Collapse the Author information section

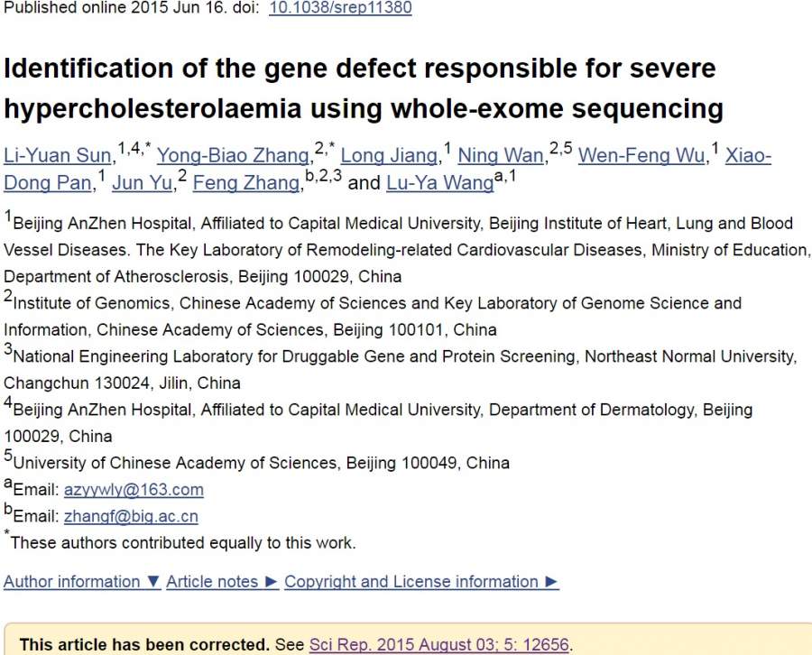pos(82,582)
